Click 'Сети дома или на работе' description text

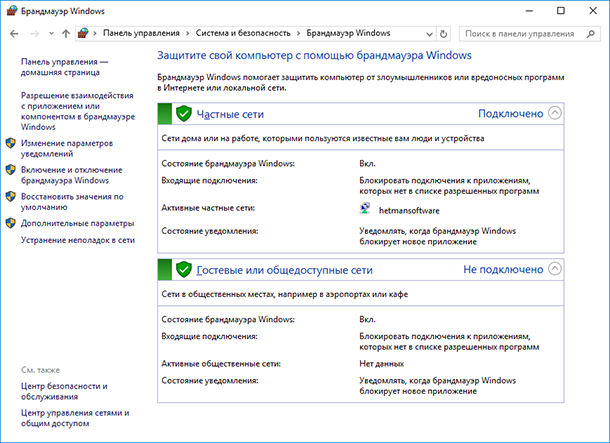pos(323,138)
